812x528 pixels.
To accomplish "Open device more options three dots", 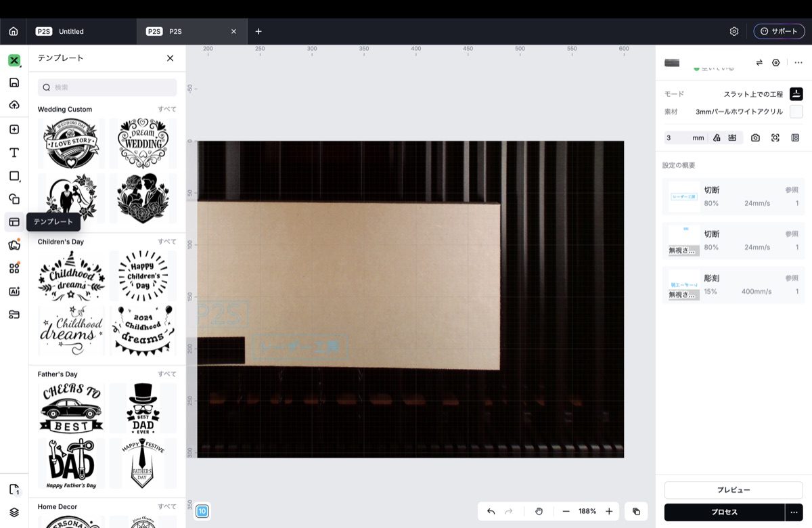I will pos(798,62).
